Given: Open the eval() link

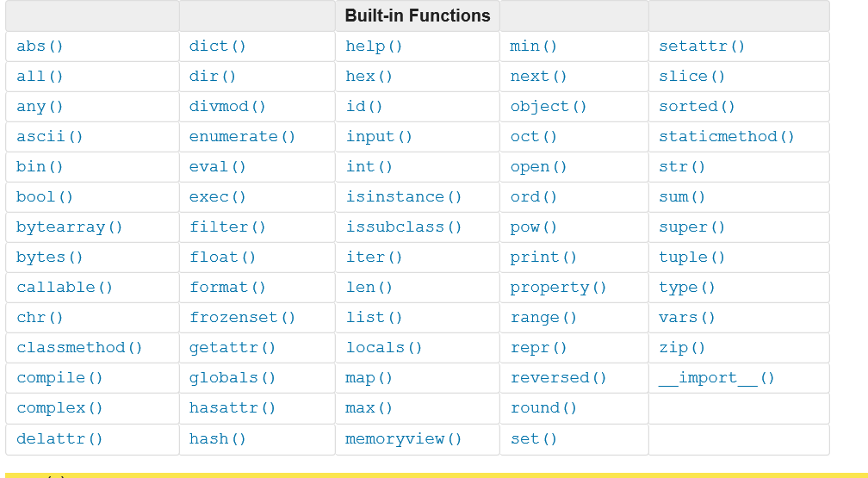Looking at the screenshot, I should (218, 167).
